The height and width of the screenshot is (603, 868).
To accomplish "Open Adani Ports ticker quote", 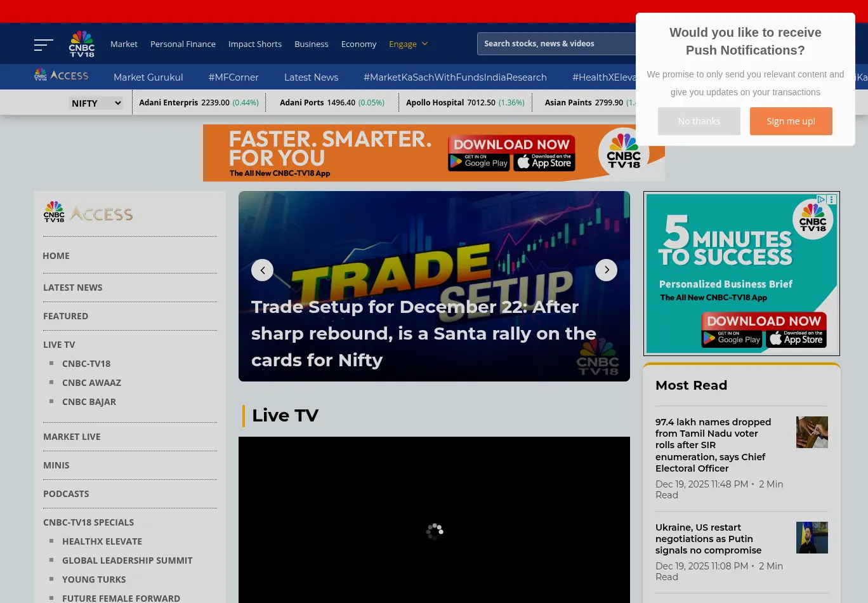I will (x=332, y=103).
